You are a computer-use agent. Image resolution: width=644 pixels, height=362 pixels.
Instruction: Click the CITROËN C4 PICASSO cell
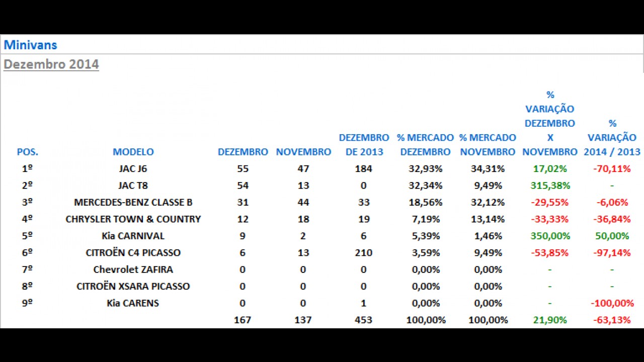133,253
